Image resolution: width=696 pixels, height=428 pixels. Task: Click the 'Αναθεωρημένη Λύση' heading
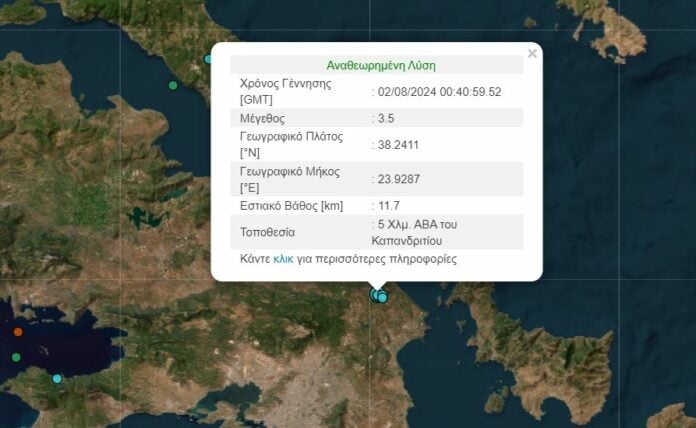point(381,66)
